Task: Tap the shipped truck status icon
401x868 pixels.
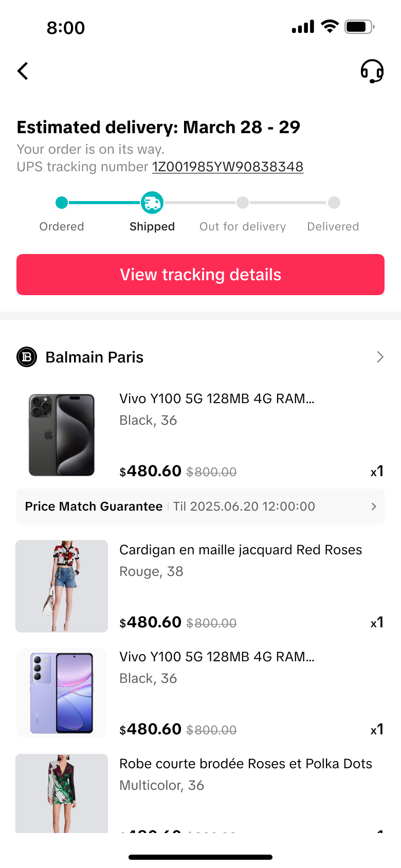Action: (152, 203)
